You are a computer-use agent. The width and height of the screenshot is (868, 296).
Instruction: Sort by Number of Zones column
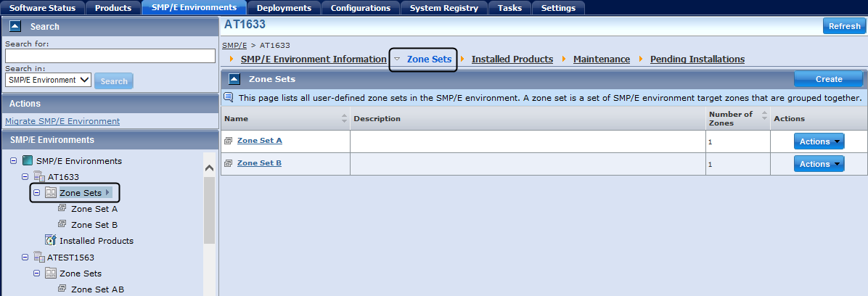pyautogui.click(x=764, y=115)
